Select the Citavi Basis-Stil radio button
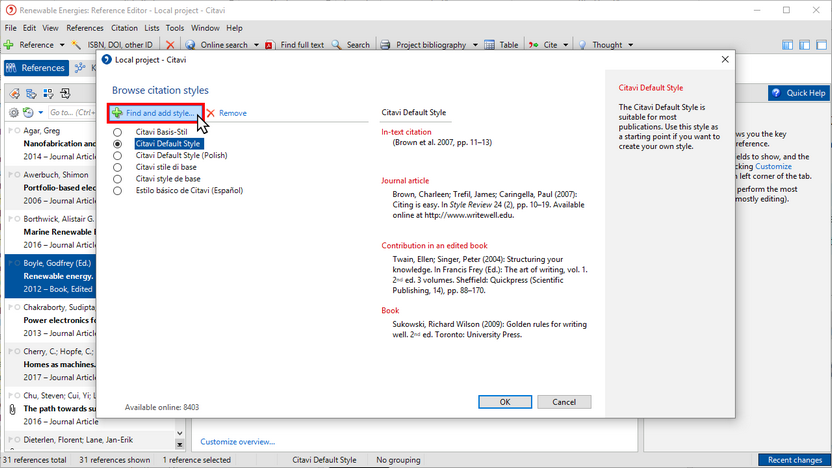This screenshot has height=468, width=832. (x=117, y=132)
